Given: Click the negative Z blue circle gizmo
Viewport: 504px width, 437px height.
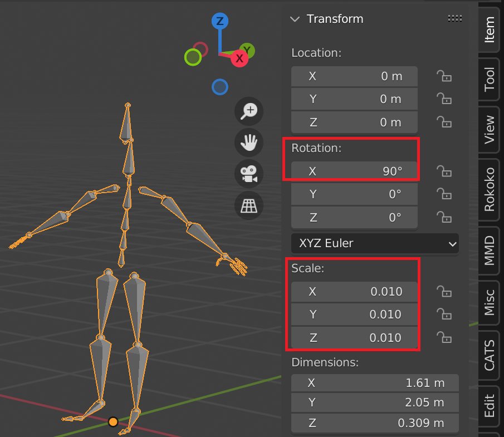Looking at the screenshot, I should point(220,87).
